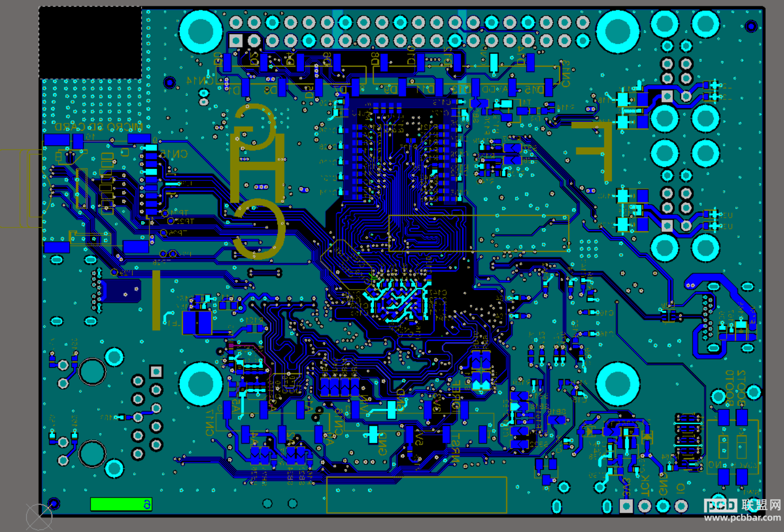Click the square pad of the lower-left six-pin header
This screenshot has height=532, width=784.
(156, 371)
